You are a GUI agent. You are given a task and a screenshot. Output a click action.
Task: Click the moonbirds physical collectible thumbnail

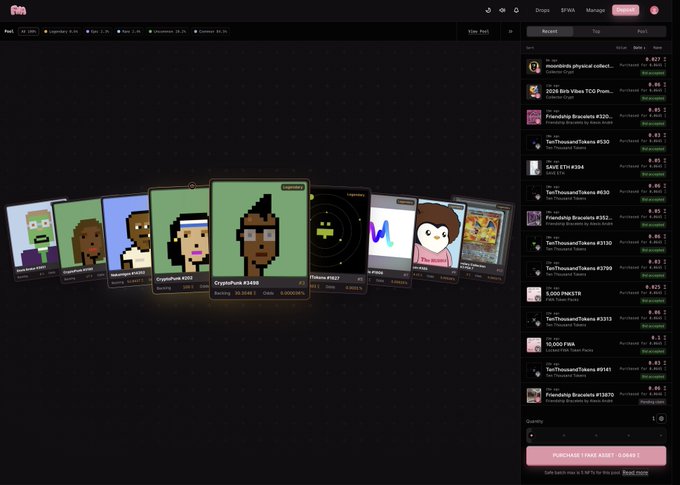coord(534,66)
